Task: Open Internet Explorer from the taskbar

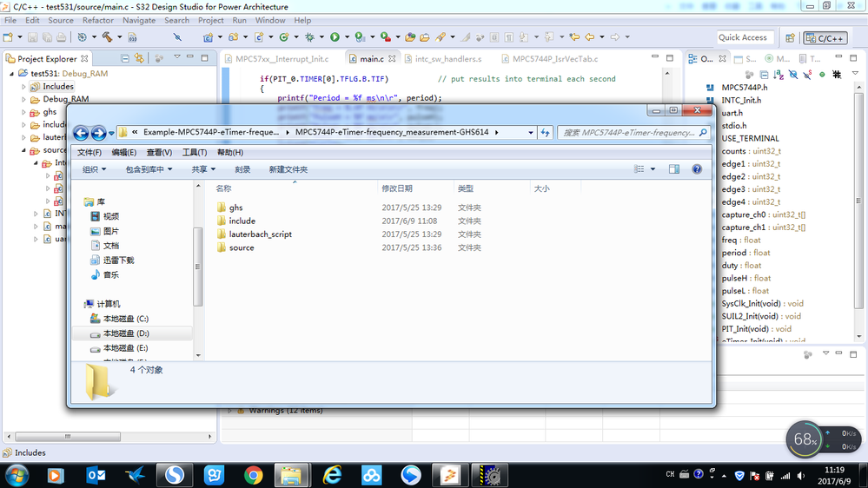Action: [332, 475]
